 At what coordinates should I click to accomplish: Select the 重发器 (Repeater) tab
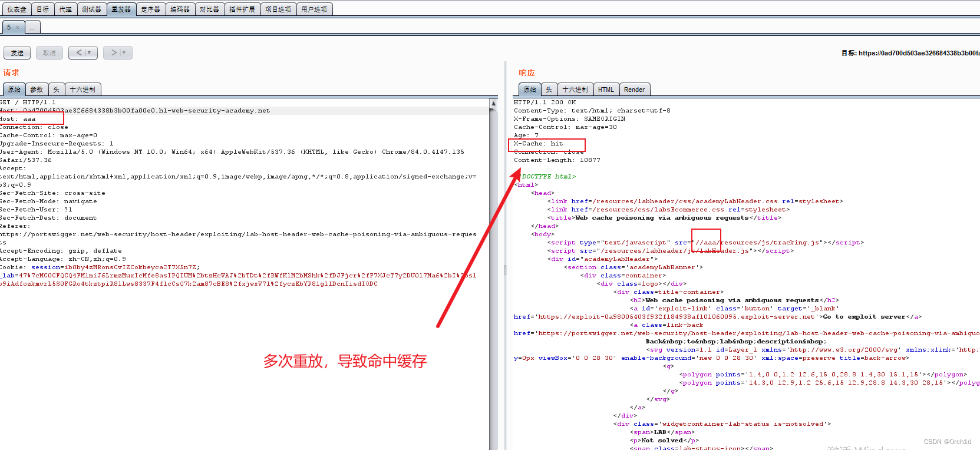(121, 9)
